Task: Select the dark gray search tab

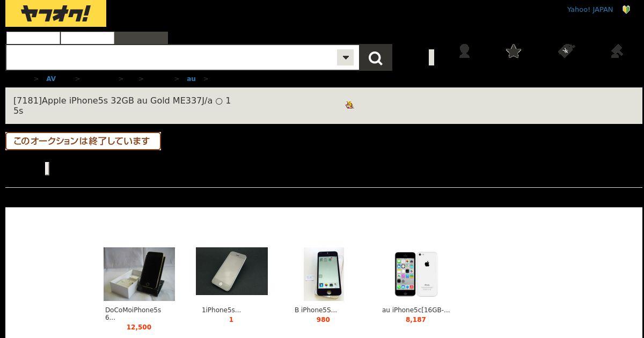Action: click(x=141, y=38)
